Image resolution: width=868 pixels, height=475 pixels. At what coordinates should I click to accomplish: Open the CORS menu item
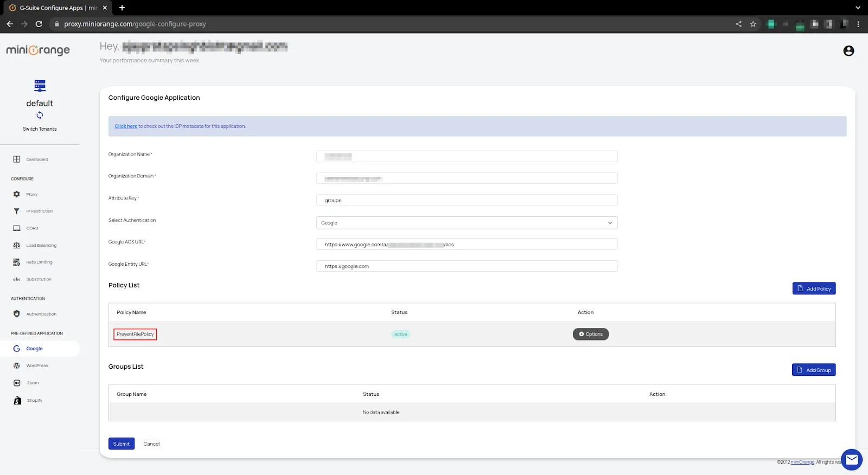tap(32, 228)
